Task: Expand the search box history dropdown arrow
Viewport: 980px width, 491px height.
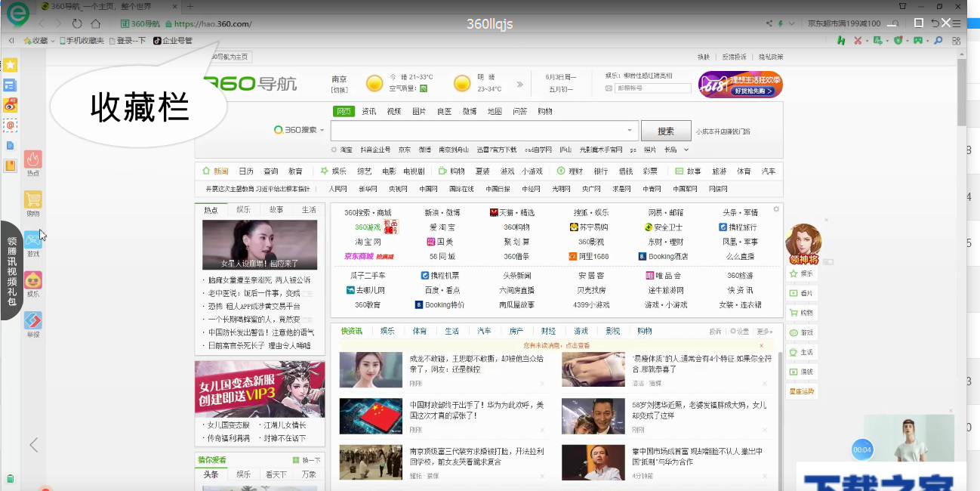Action: (x=629, y=130)
